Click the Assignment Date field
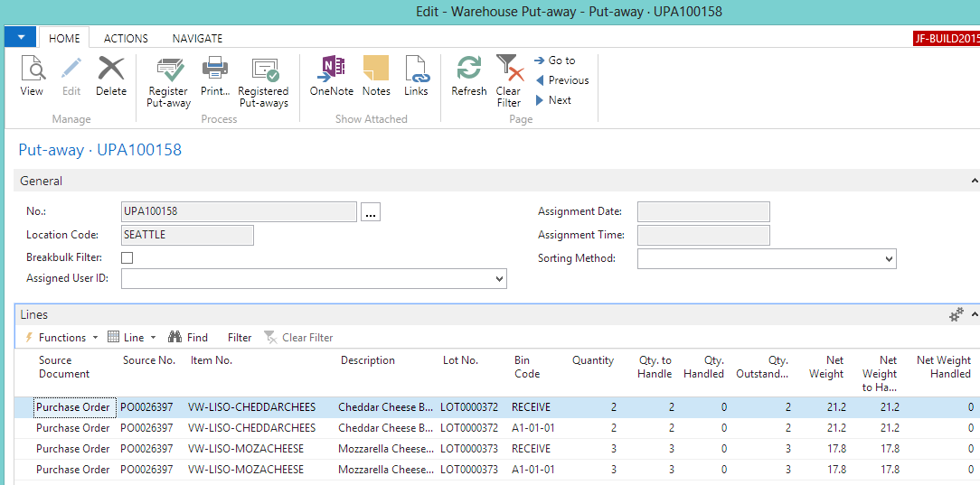This screenshot has width=980, height=485. [x=703, y=211]
